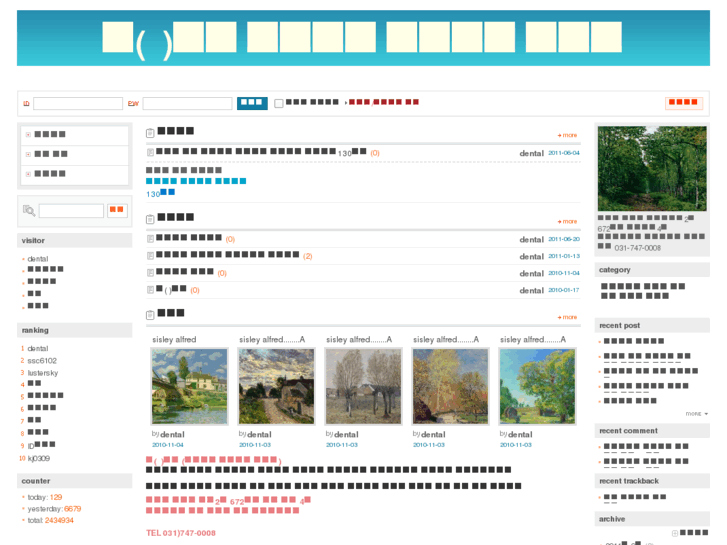Click the ID input field

tap(77, 103)
